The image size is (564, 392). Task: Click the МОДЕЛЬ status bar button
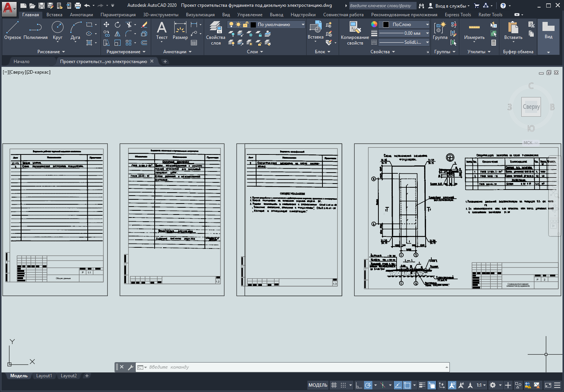[318, 385]
